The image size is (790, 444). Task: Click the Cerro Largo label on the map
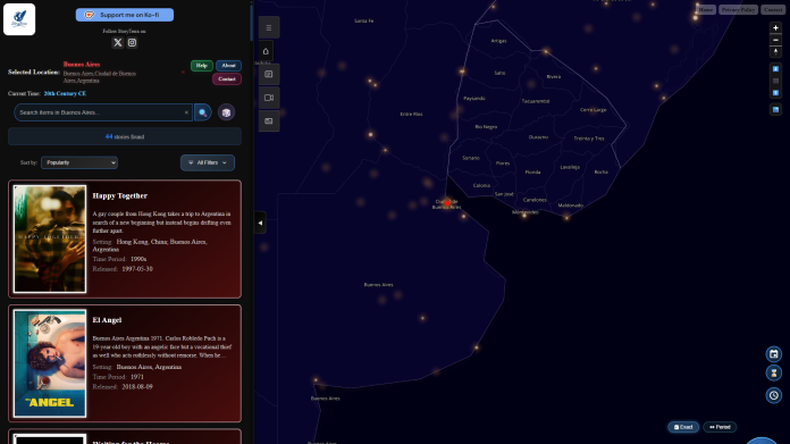coord(593,110)
